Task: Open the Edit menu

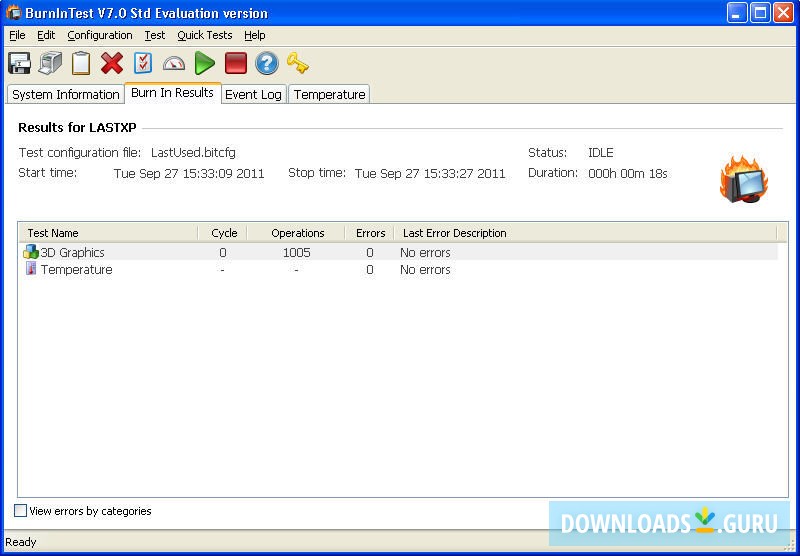Action: tap(46, 35)
